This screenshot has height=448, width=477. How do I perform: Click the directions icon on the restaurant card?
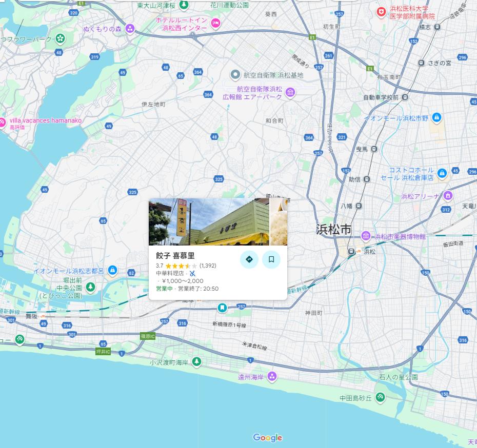point(249,259)
